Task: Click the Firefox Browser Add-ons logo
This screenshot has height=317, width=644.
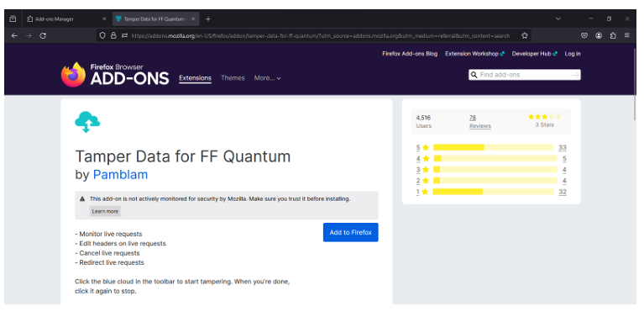Action: [x=115, y=75]
